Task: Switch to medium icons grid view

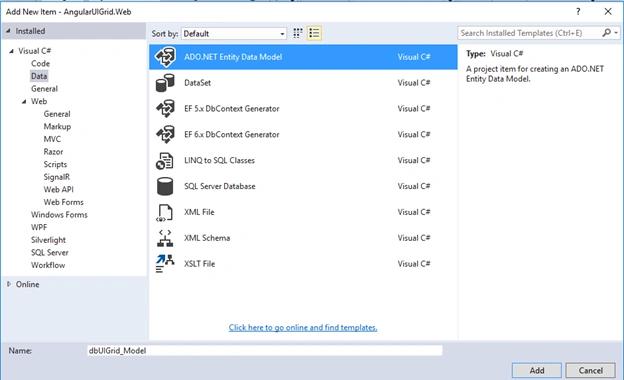Action: click(x=298, y=33)
